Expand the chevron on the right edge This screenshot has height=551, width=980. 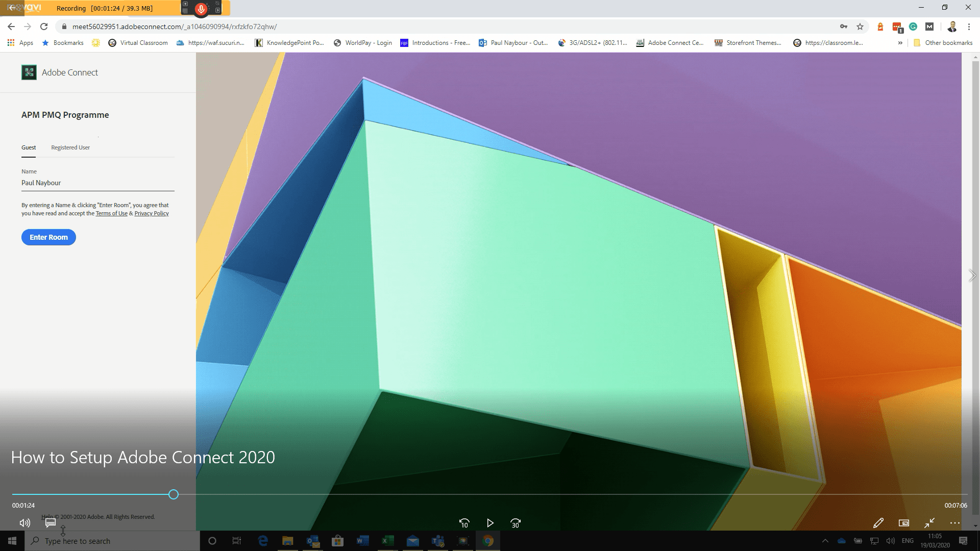point(972,275)
